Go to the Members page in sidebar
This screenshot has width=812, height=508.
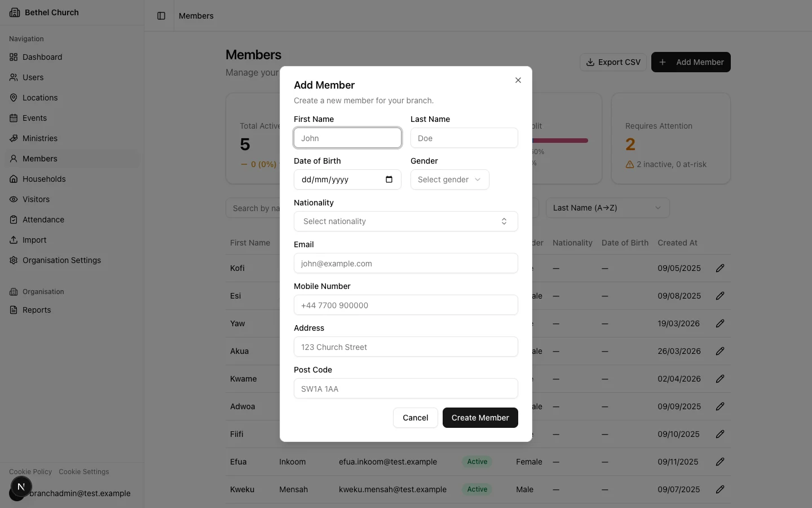pos(72,159)
